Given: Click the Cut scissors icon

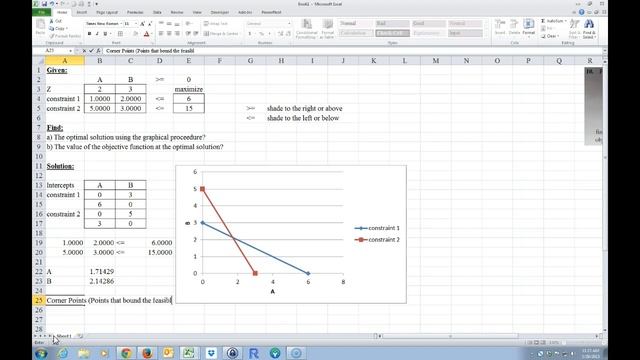Looking at the screenshot, I should (x=52, y=21).
